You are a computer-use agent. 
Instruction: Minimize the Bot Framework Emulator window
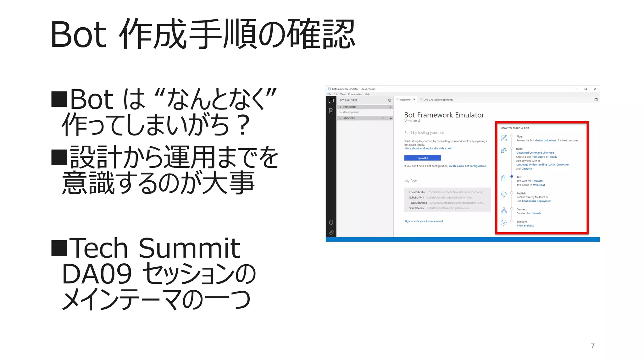point(576,89)
